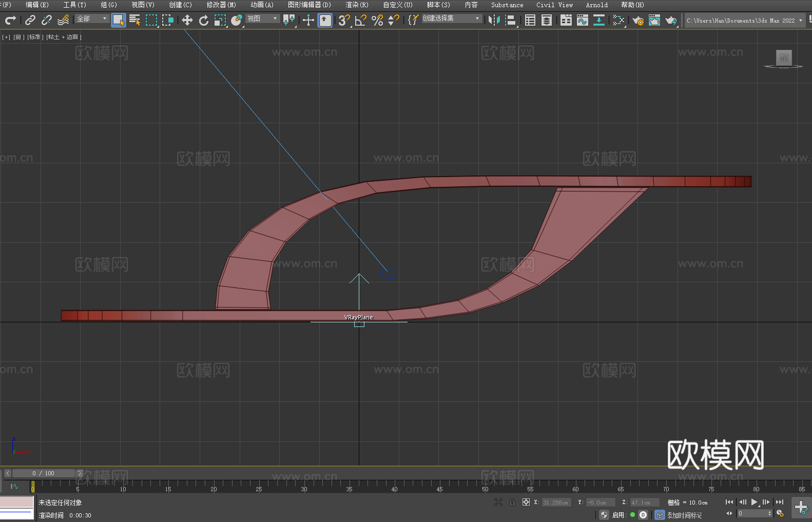Toggle Spinner Snap
This screenshot has width=812, height=522.
click(394, 20)
